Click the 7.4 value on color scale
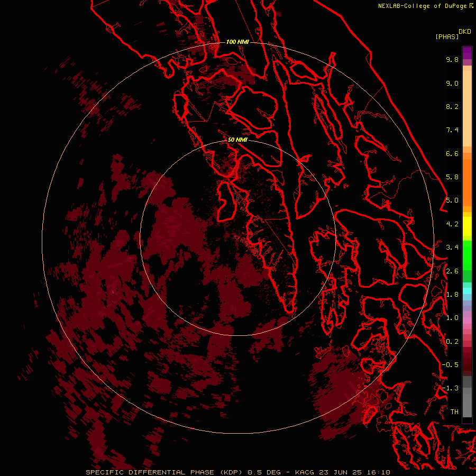Screen dimensions: 476x476 coord(452,130)
